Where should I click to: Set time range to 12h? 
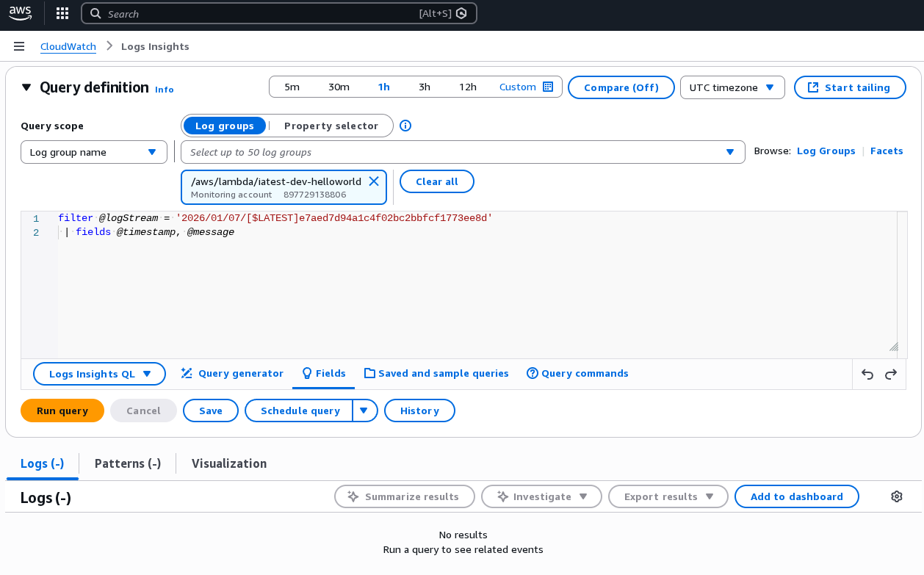pyautogui.click(x=468, y=87)
